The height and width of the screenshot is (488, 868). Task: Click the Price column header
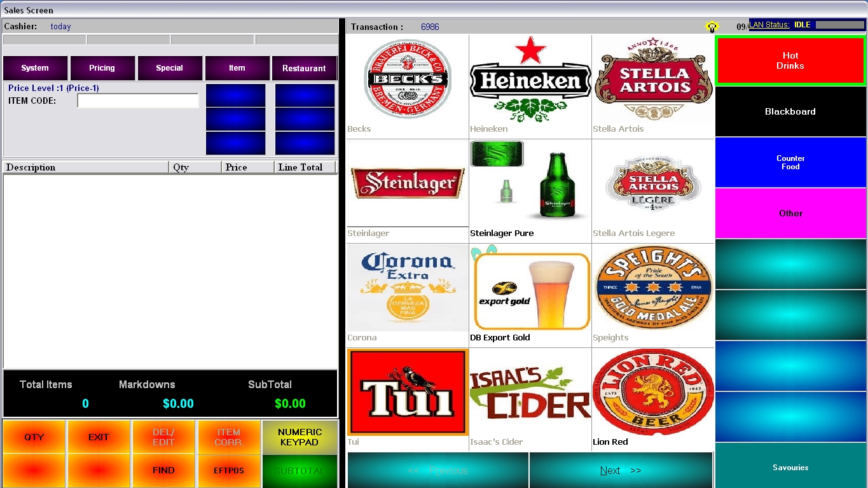tap(248, 167)
